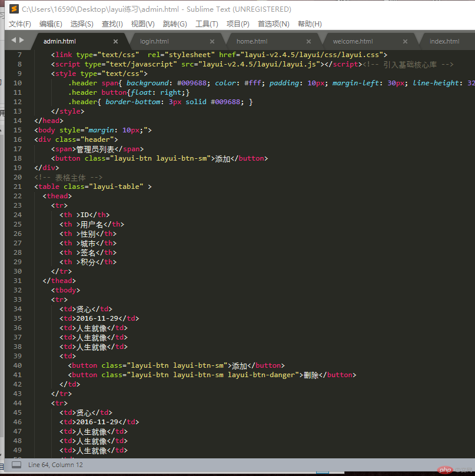Open the 项目(P) menu
The width and height of the screenshot is (475, 476).
(238, 24)
